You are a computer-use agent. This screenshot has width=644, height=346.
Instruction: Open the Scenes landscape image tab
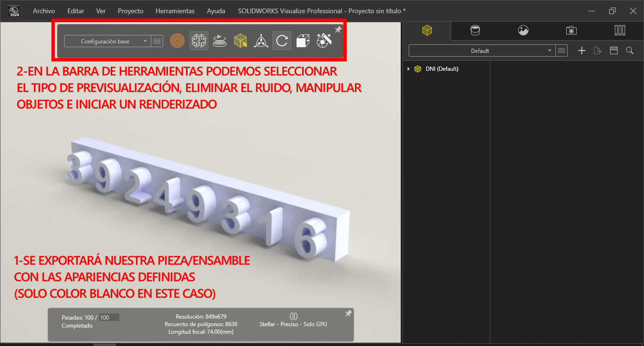tap(523, 31)
